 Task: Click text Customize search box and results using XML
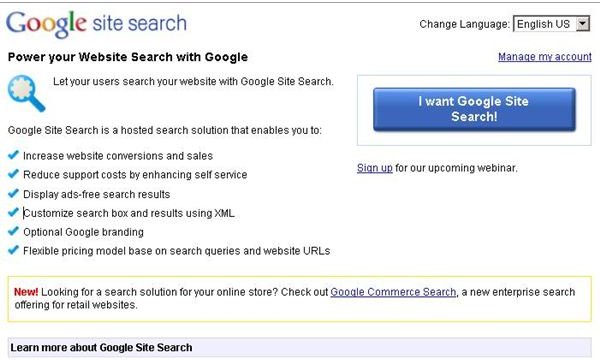click(x=129, y=213)
